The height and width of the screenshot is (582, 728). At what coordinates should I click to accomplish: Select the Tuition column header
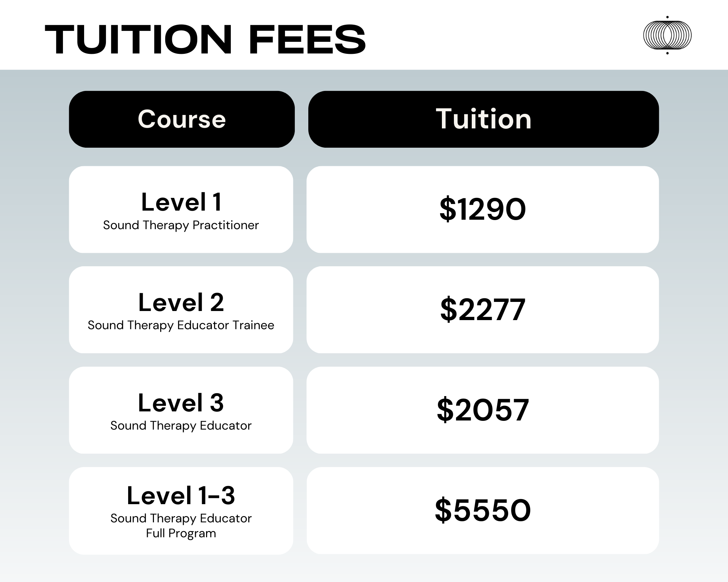tap(483, 119)
